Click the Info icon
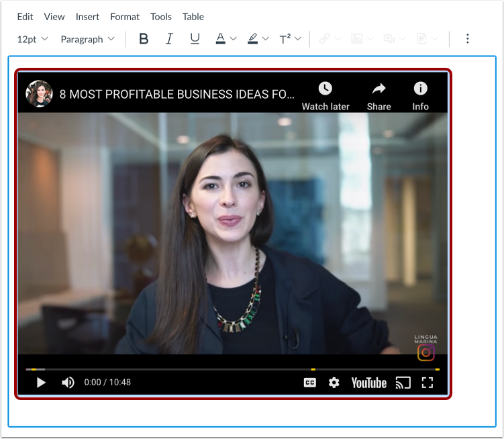 (420, 89)
